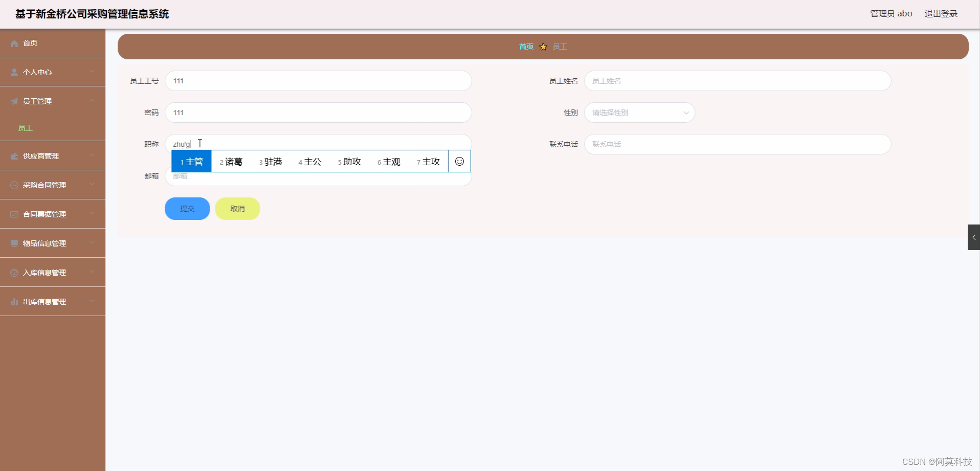Click the home icon beside 首页 in sidebar
This screenshot has width=980, height=471.
(x=14, y=43)
